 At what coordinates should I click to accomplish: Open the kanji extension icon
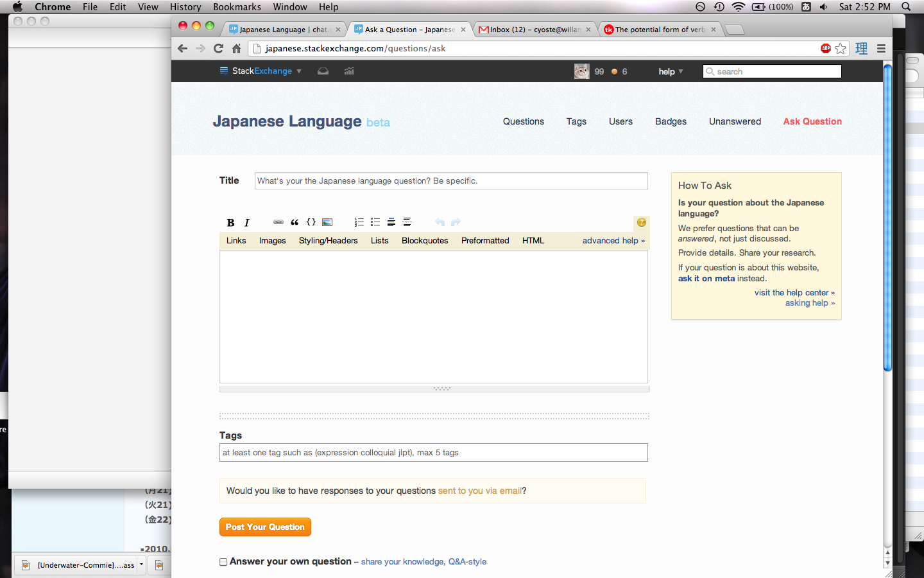tap(862, 48)
